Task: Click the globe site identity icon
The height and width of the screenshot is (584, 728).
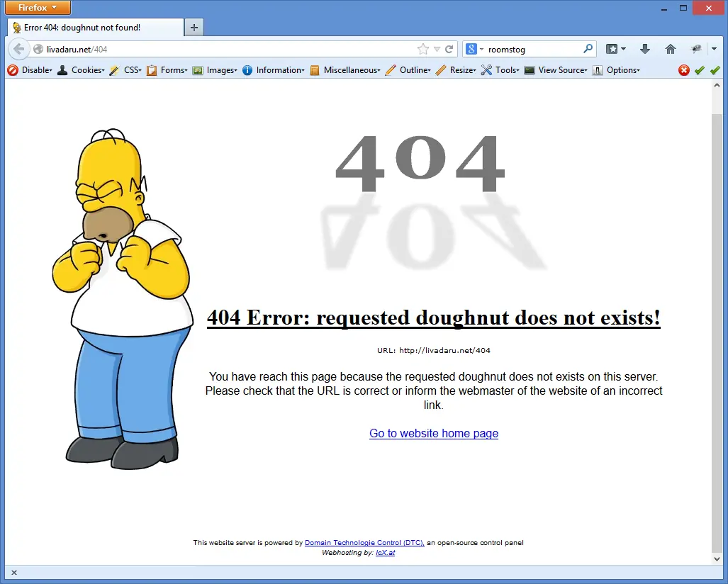Action: point(38,49)
